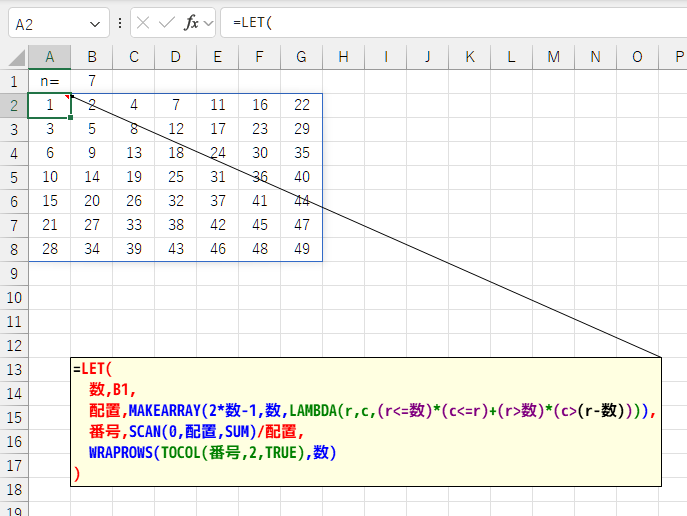Click cell D3 containing 12
Screen dimensions: 687x516
click(176, 129)
